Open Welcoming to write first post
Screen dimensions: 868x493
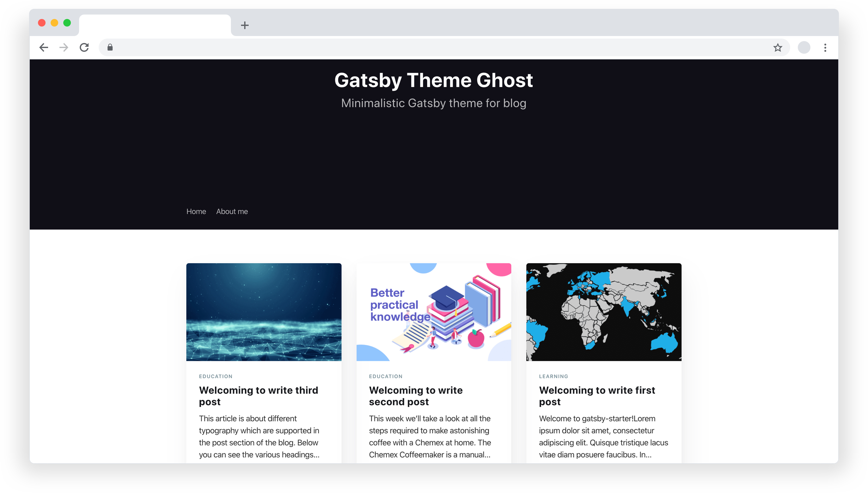point(597,396)
